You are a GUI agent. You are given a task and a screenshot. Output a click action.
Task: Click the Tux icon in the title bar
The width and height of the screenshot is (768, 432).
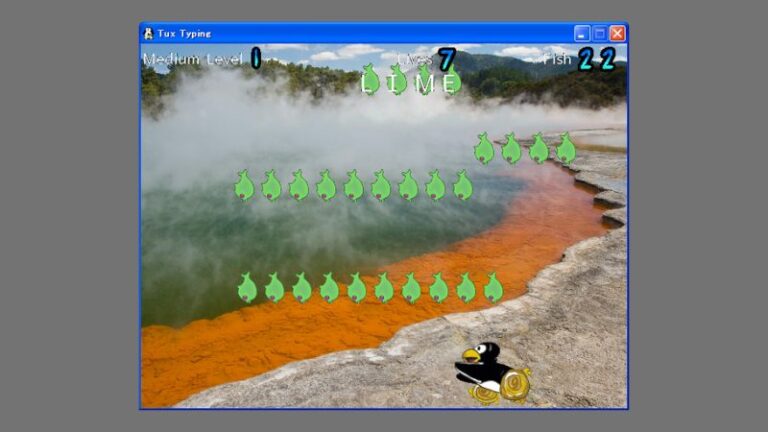[x=149, y=33]
